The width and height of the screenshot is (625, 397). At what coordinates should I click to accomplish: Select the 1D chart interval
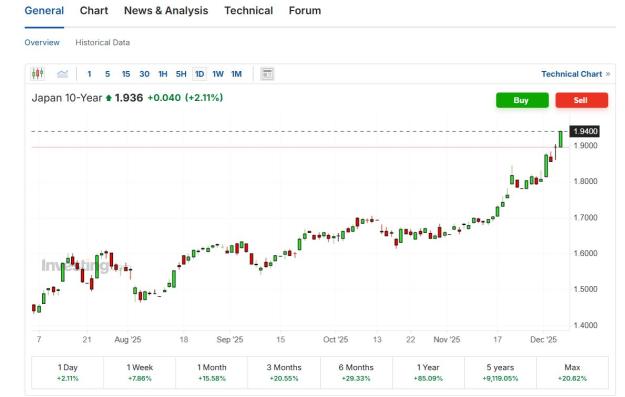tap(200, 74)
